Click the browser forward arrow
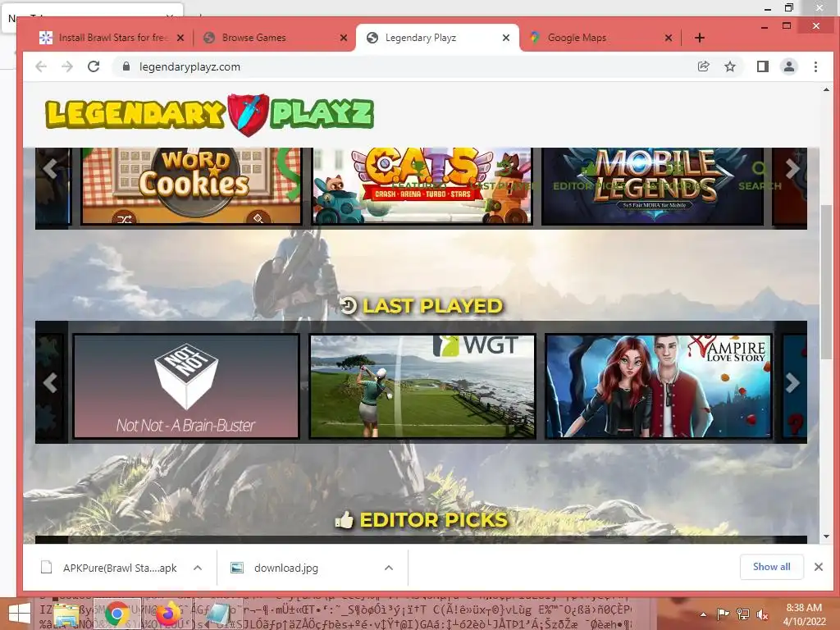The width and height of the screenshot is (840, 630). [x=67, y=66]
